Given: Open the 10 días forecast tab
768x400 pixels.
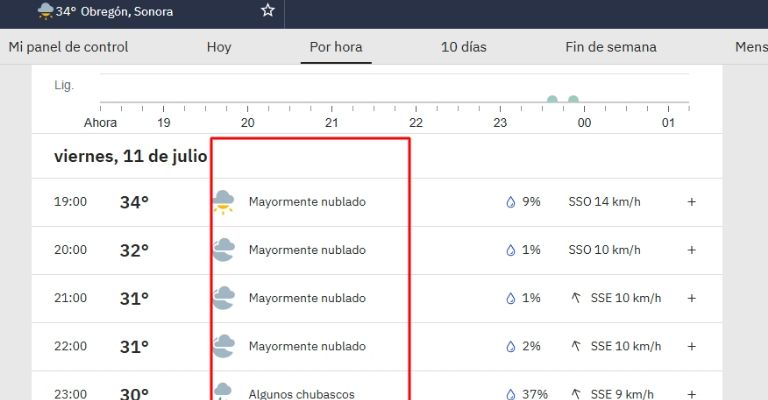Looking at the screenshot, I should pyautogui.click(x=464, y=47).
